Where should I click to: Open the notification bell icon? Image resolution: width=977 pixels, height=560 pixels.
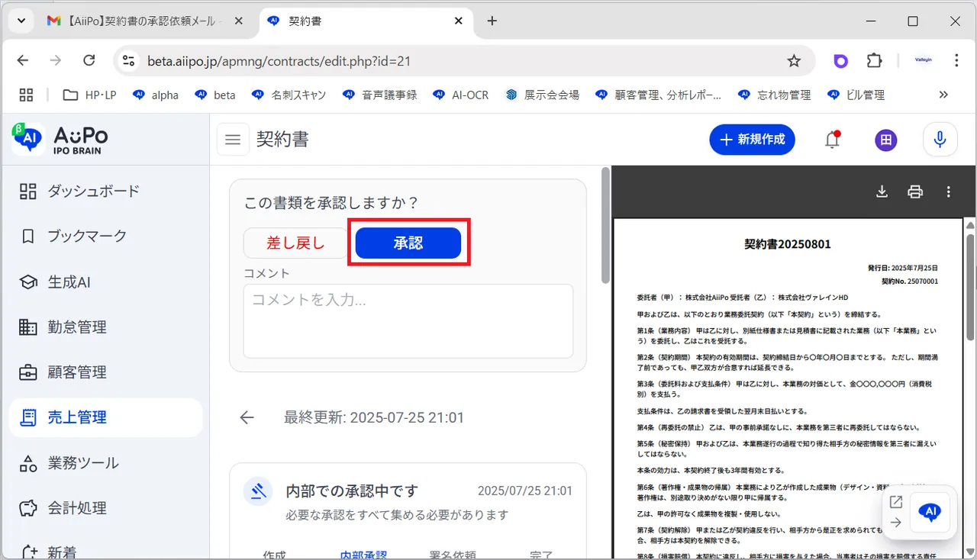[x=832, y=140]
